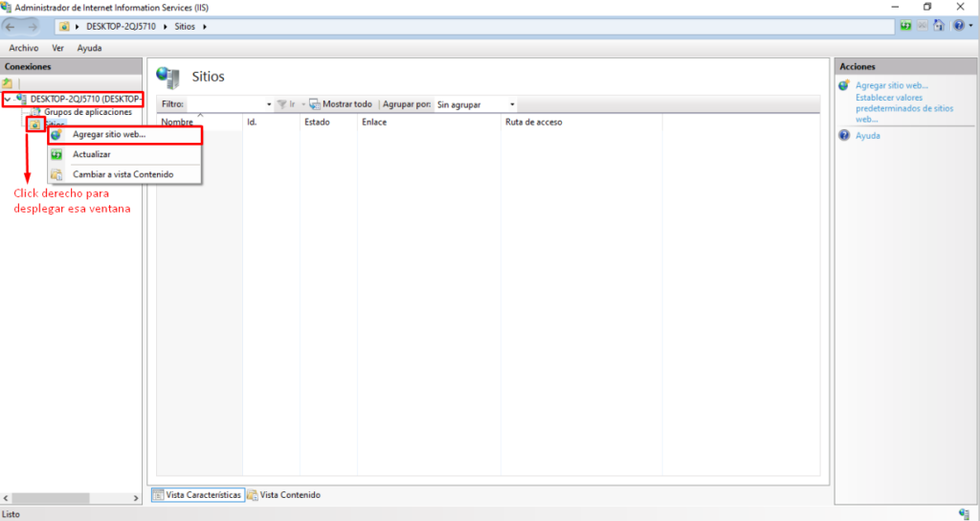This screenshot has height=521, width=980.
Task: Sort by Id. column header
Action: coord(271,122)
